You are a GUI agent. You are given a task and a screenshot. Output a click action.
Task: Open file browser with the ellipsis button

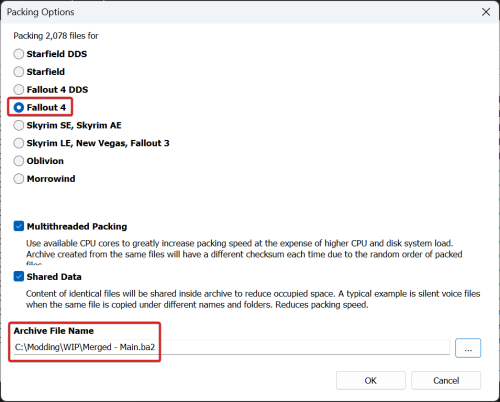tap(468, 348)
